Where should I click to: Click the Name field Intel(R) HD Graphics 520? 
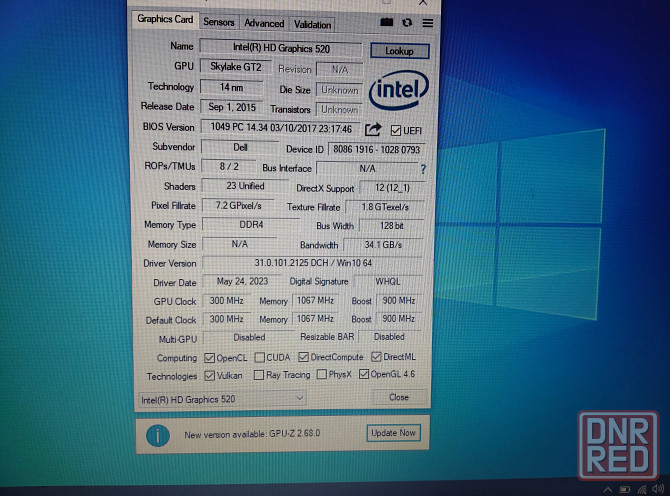[281, 48]
